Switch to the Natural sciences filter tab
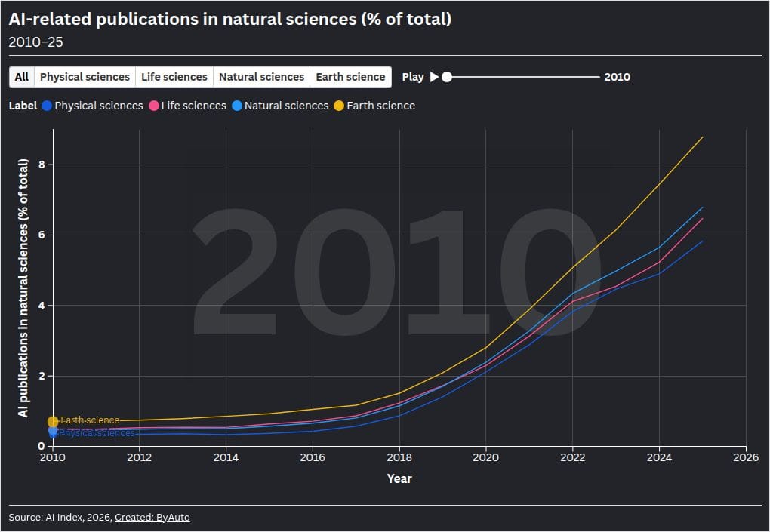 262,77
